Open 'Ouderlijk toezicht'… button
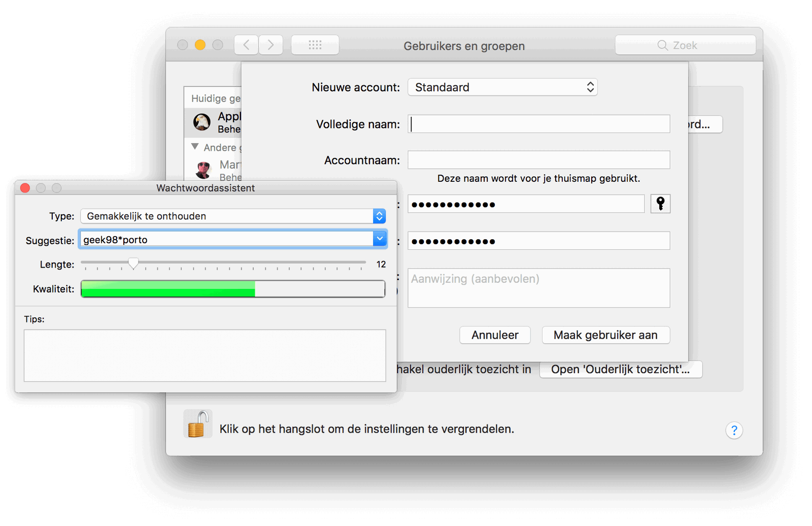This screenshot has width=812, height=526. point(621,369)
